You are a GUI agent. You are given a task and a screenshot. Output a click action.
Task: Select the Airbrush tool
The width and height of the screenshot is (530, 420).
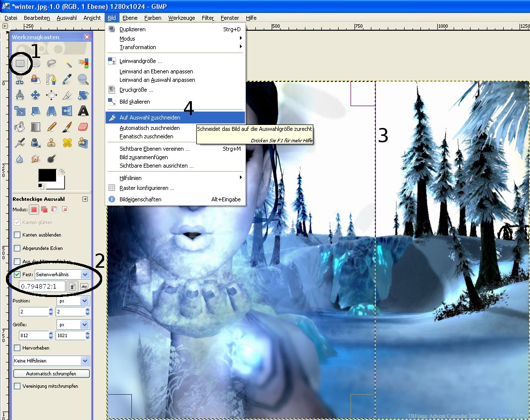point(20,143)
